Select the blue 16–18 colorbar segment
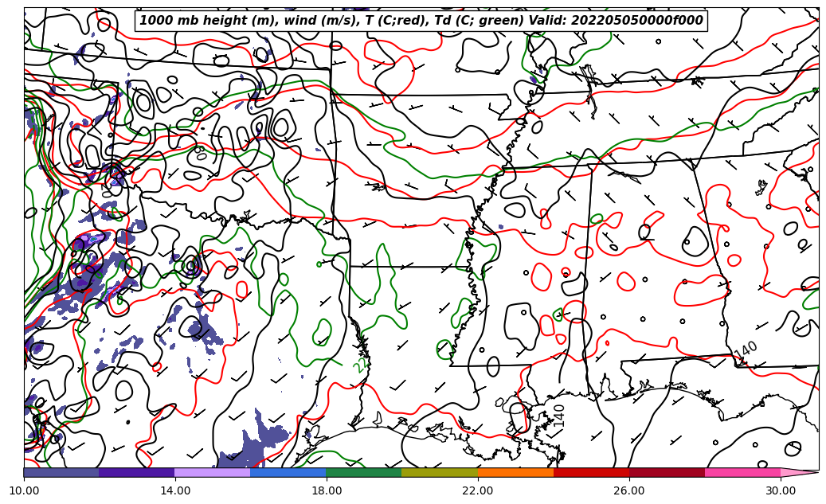The image size is (826, 504). click(x=288, y=472)
